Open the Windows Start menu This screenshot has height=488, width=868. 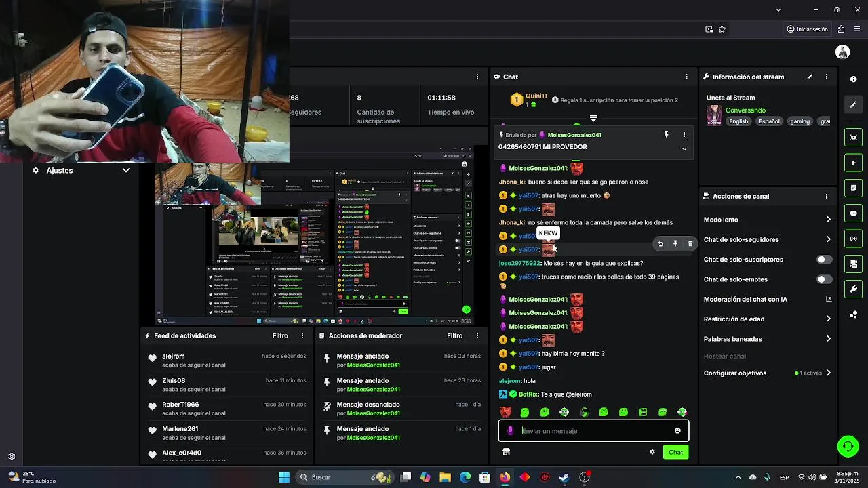point(284,477)
